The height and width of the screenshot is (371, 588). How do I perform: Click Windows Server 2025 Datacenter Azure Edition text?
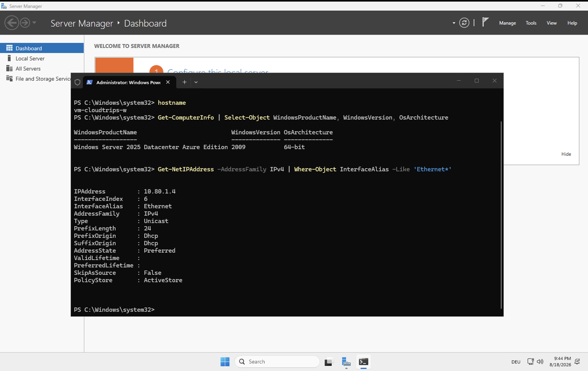[x=151, y=147]
